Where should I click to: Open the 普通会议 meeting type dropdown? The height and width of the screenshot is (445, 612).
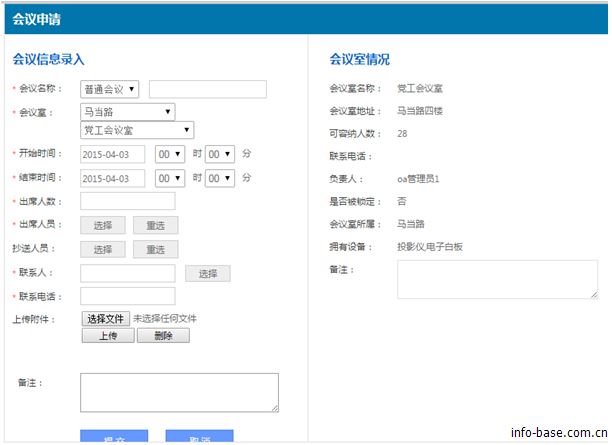[x=110, y=90]
